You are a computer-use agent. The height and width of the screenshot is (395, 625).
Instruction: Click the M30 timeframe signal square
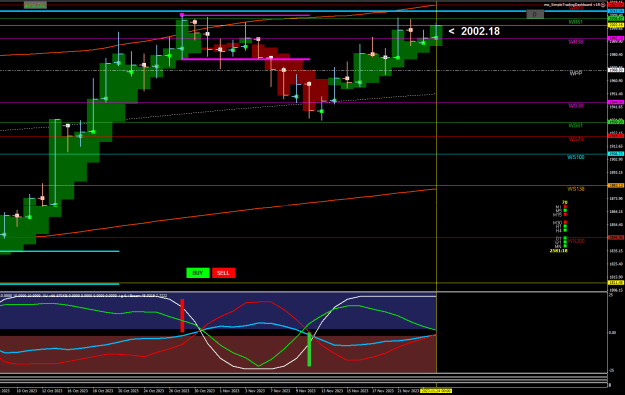(x=565, y=222)
